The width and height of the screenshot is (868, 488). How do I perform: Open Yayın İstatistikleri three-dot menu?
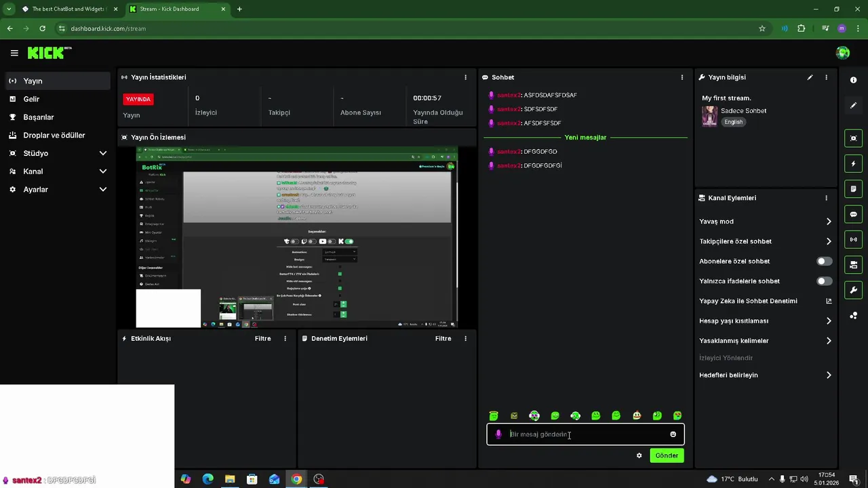point(465,77)
